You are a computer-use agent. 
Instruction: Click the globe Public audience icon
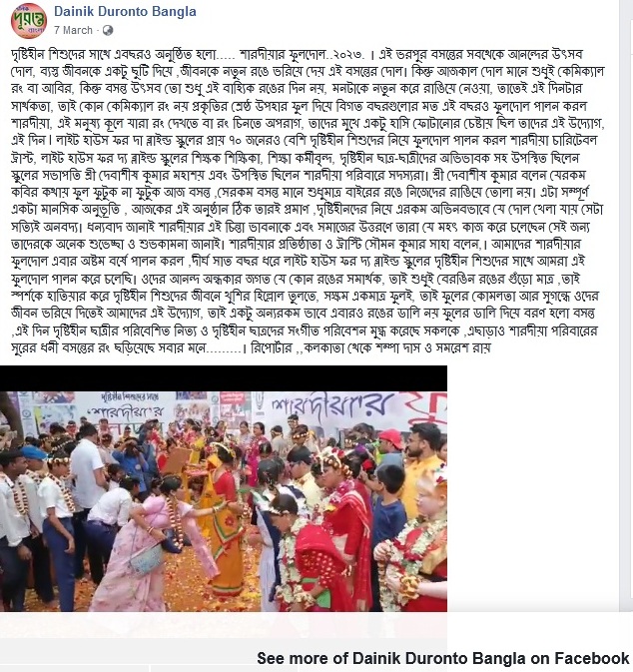click(108, 30)
